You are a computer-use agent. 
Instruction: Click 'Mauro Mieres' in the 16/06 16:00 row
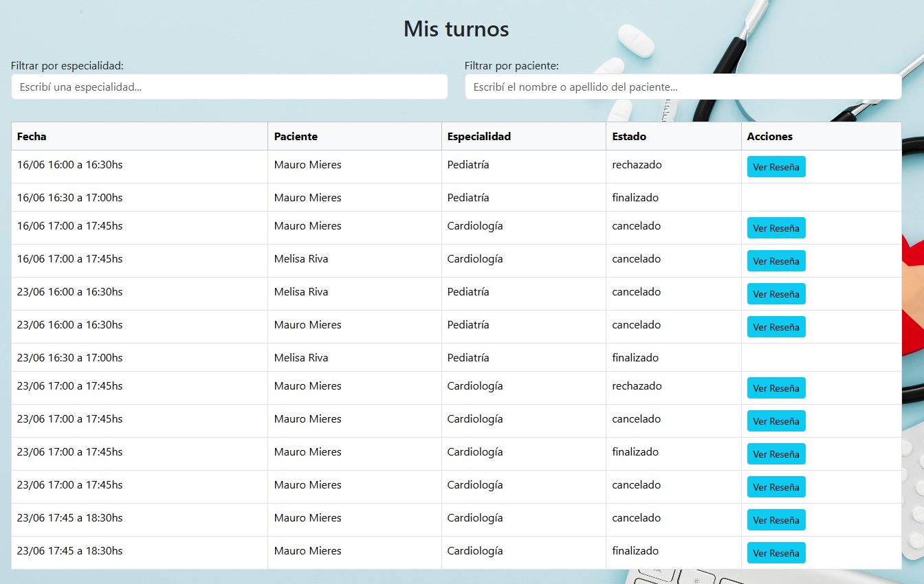pyautogui.click(x=308, y=165)
